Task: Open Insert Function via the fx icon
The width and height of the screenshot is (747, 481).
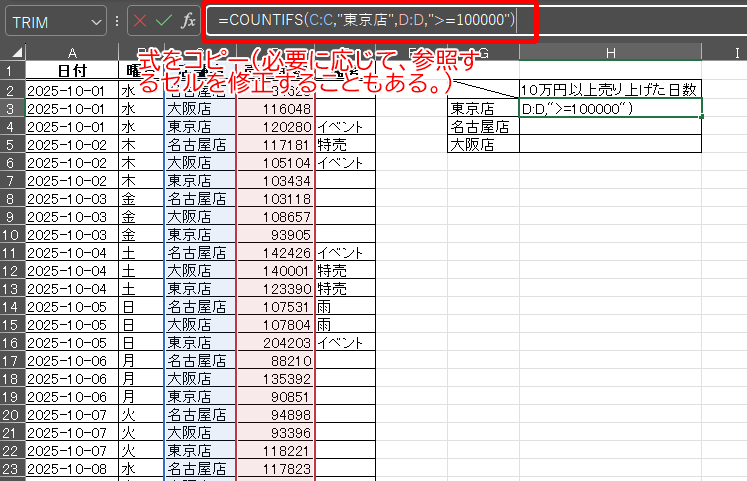Action: [188, 21]
